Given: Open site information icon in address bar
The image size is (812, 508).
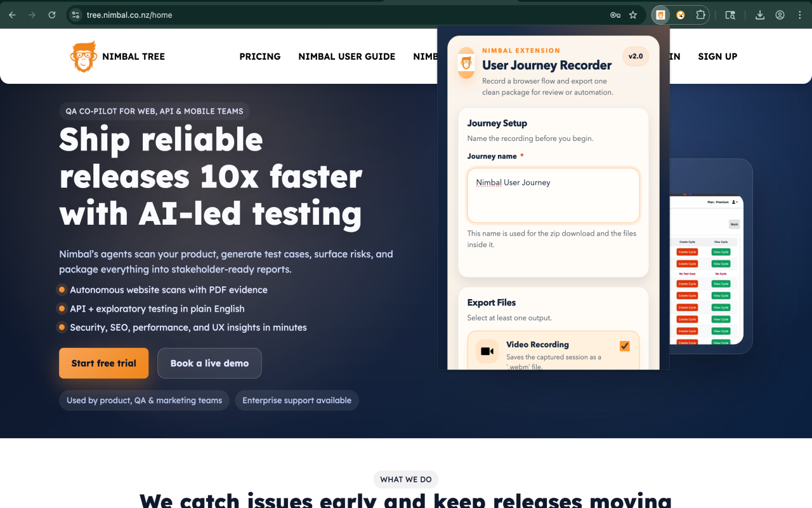Looking at the screenshot, I should point(75,15).
